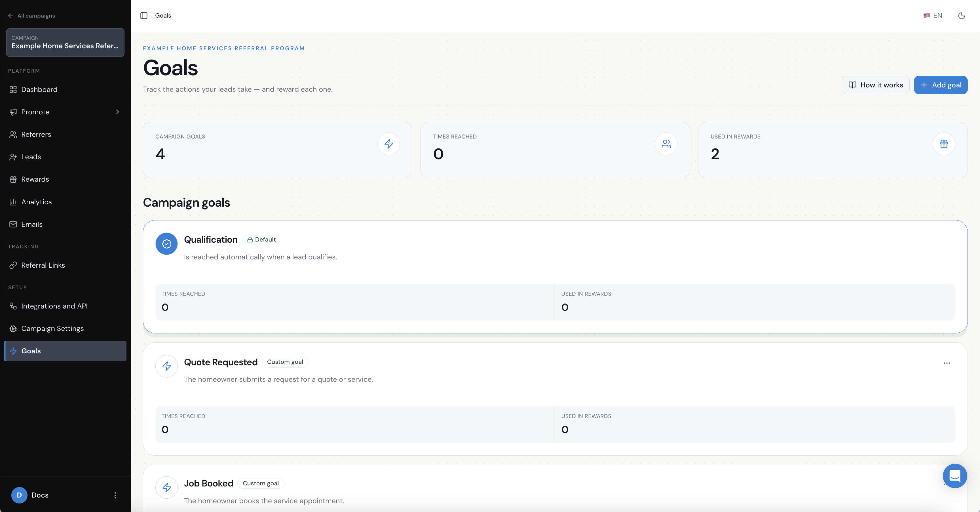Click the Campaign Goals lightning icon
The height and width of the screenshot is (512, 980).
[x=388, y=144]
